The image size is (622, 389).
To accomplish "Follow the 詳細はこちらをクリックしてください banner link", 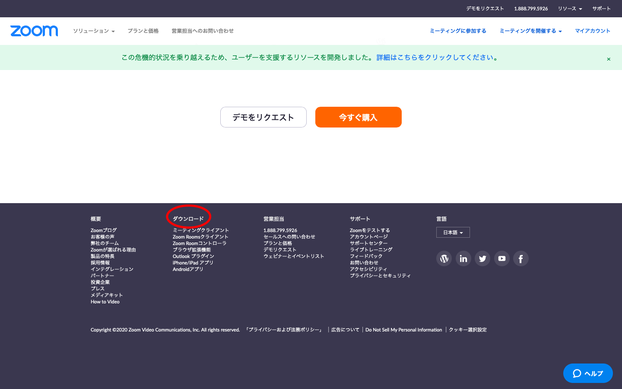I will click(435, 57).
